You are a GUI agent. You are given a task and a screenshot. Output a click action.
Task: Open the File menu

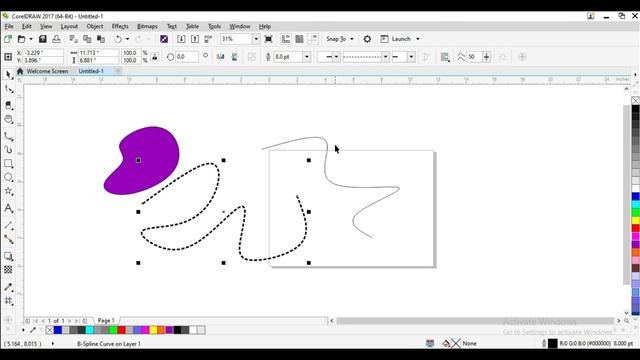point(9,26)
